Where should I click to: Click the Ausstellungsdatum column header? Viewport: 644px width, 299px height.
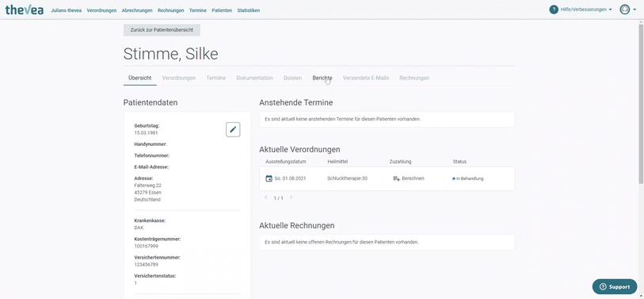286,162
